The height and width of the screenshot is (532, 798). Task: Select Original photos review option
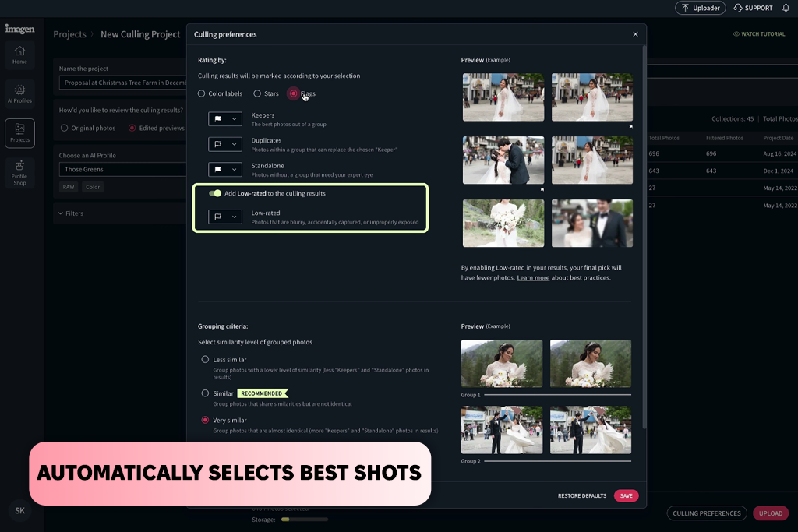[87, 129]
